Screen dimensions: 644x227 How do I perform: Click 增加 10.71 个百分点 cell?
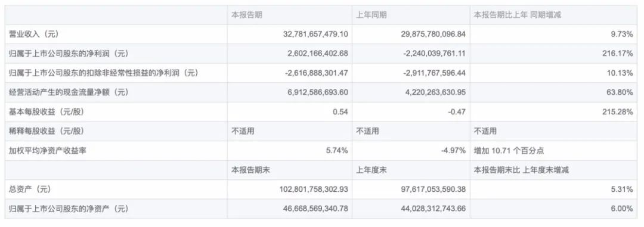(509, 151)
